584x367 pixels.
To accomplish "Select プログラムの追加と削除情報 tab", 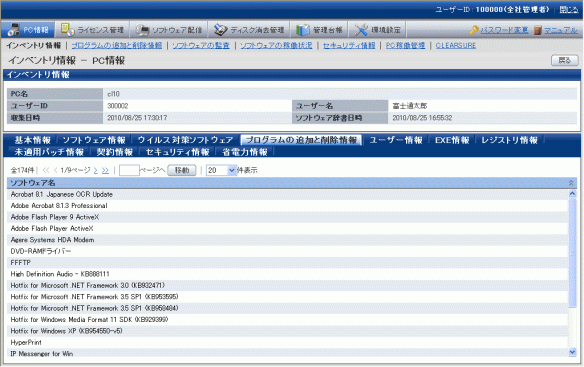I will tap(301, 140).
